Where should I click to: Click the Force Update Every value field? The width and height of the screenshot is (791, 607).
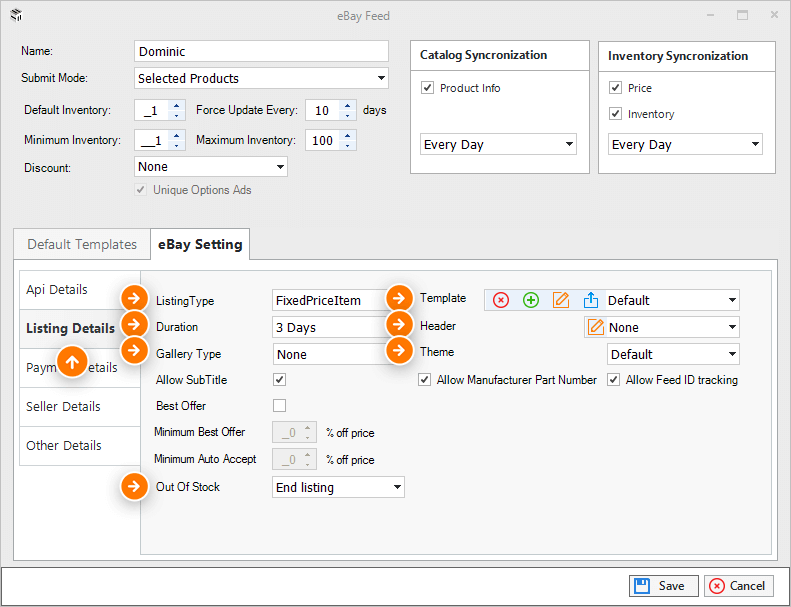[323, 111]
